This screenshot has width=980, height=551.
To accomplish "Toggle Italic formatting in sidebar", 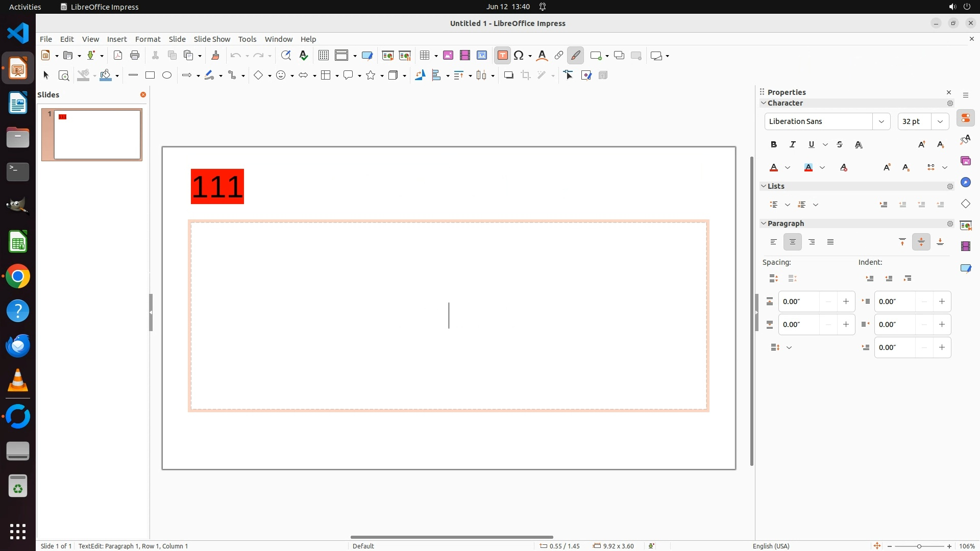I will click(x=793, y=145).
